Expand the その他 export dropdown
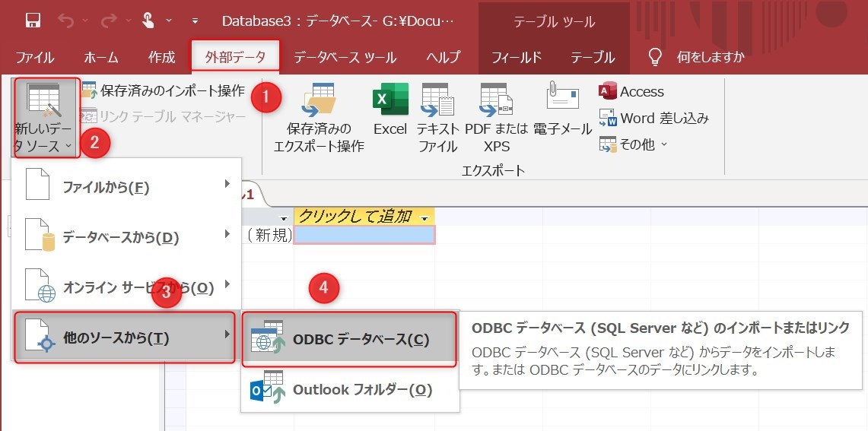The width and height of the screenshot is (868, 431). (x=634, y=144)
